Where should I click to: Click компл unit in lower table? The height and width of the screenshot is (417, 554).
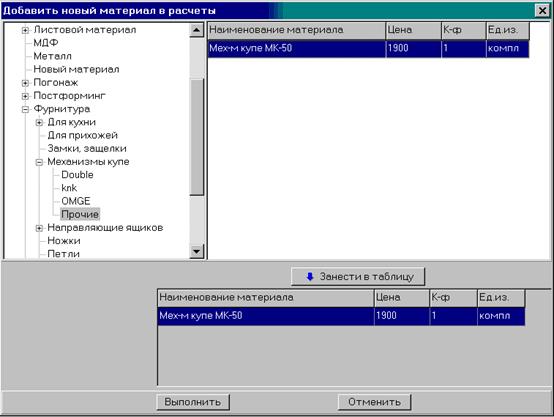(x=501, y=316)
